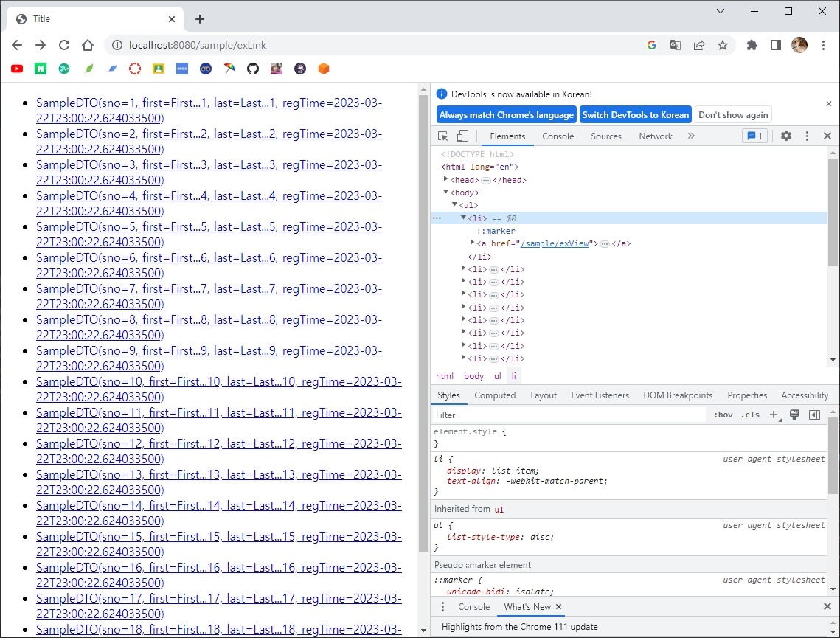Viewport: 840px width, 638px height.
Task: Share this page icon
Action: [x=699, y=45]
